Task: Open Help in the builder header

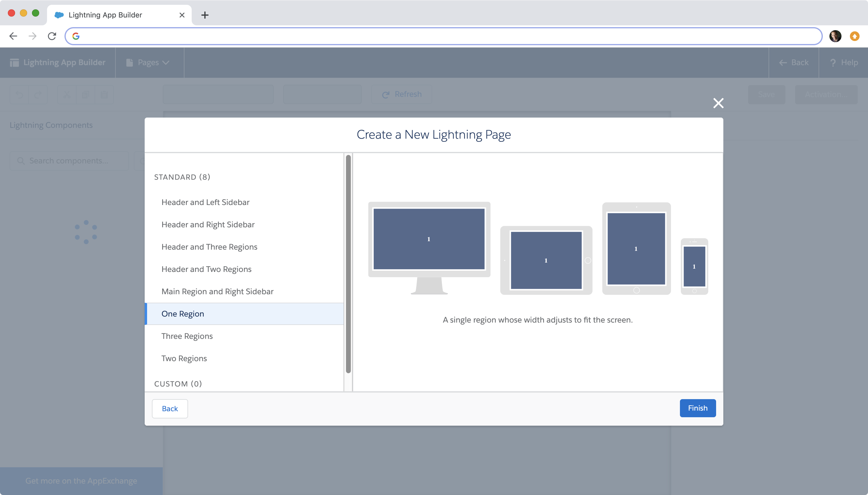Action: click(x=844, y=63)
